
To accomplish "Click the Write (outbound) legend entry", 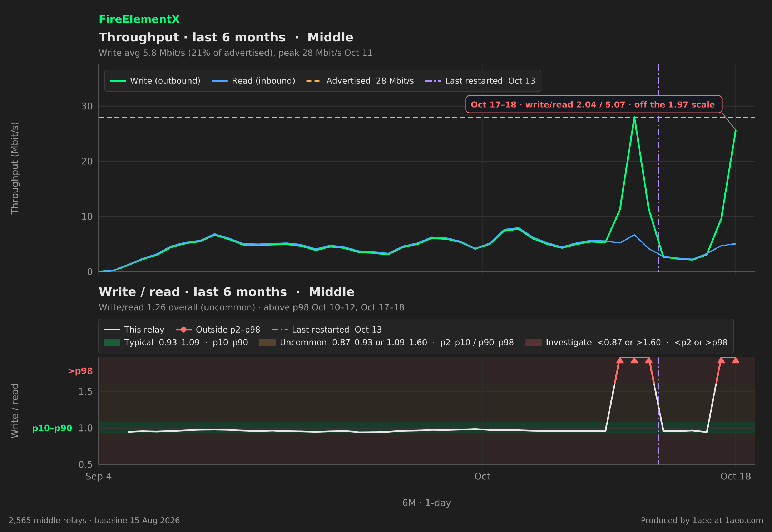I will (155, 81).
